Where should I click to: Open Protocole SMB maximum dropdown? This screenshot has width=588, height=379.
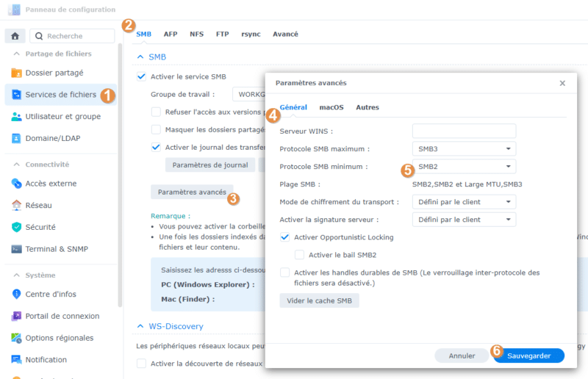click(464, 149)
